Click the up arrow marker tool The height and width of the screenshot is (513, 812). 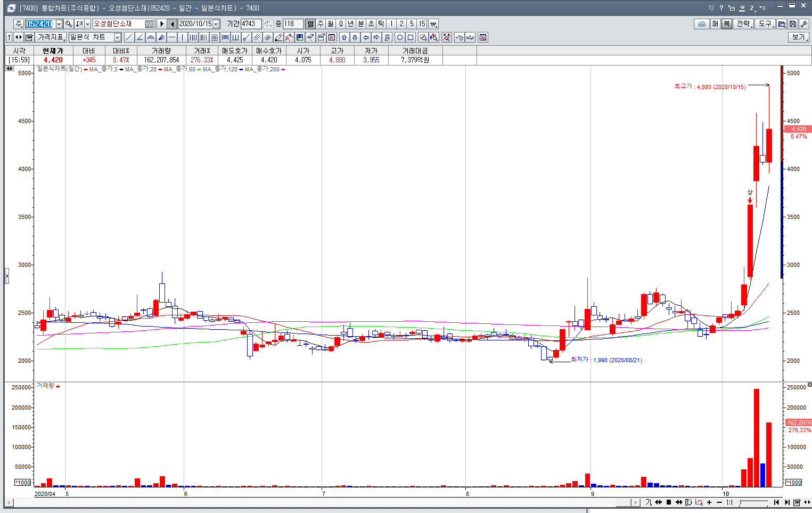pyautogui.click(x=345, y=37)
